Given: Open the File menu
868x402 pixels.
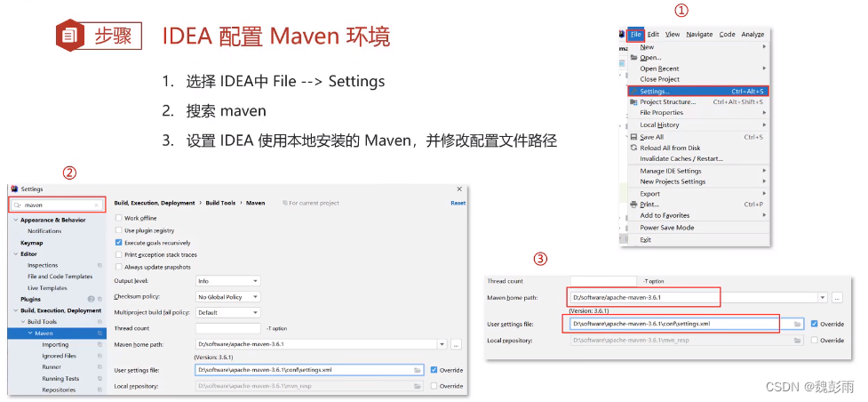Looking at the screenshot, I should pyautogui.click(x=635, y=35).
